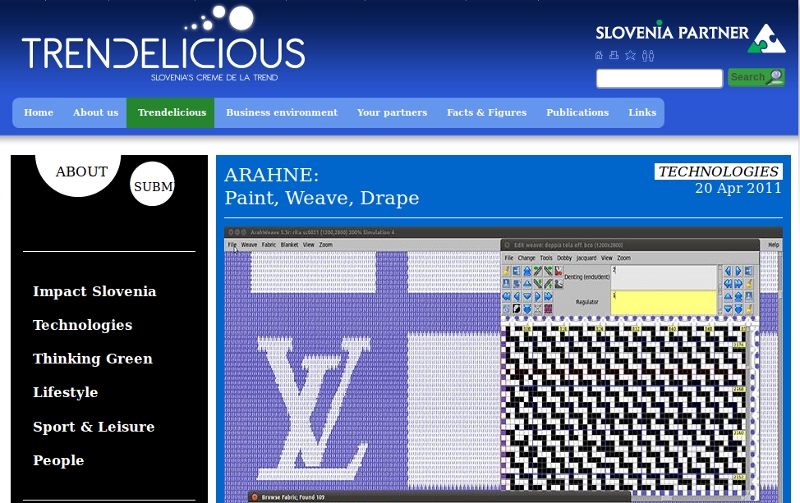This screenshot has height=503, width=800.
Task: Open Facts & Figures in the navigation bar
Action: pyautogui.click(x=487, y=113)
